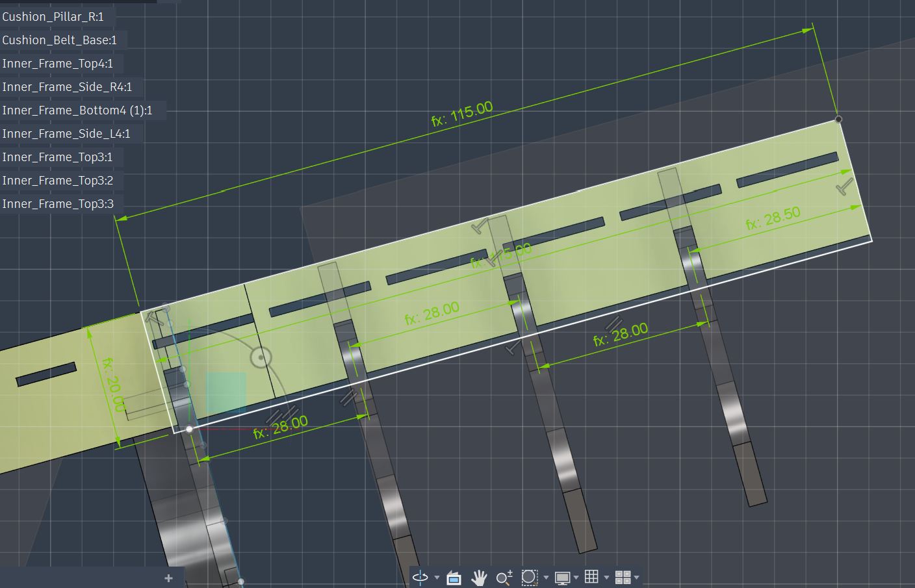Select Cushion_Belt_Base:1 component
Image resolution: width=915 pixels, height=588 pixels.
(60, 40)
